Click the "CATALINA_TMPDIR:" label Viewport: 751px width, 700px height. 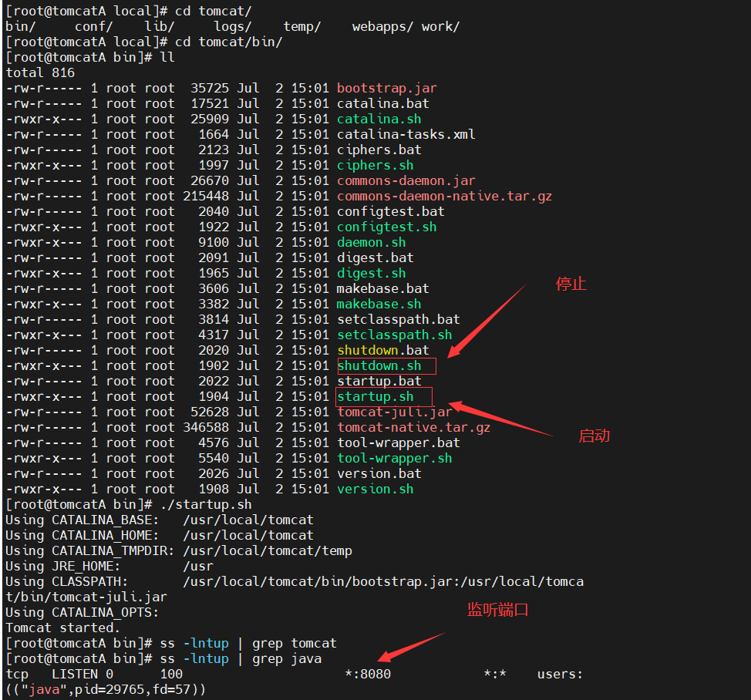(x=113, y=550)
